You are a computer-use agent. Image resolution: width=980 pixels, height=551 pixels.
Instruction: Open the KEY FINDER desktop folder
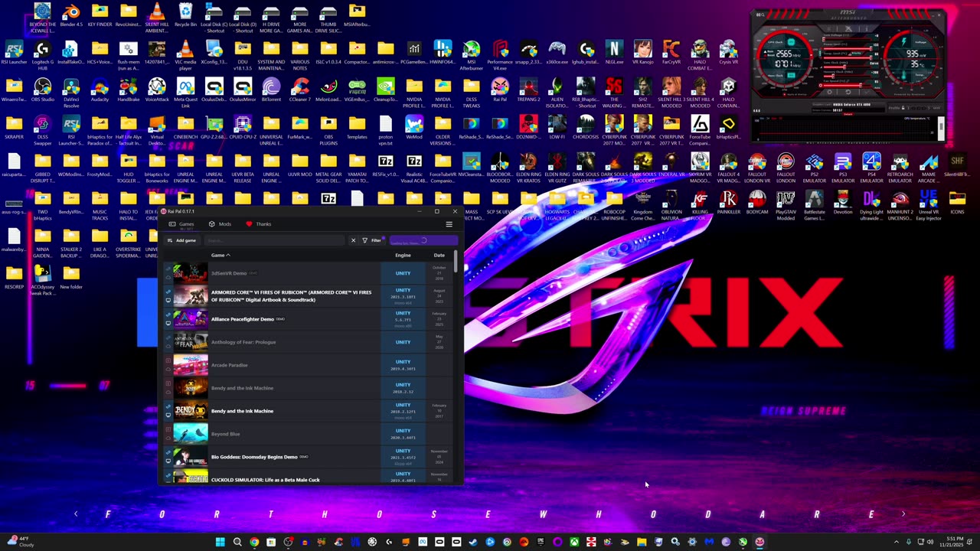click(100, 16)
